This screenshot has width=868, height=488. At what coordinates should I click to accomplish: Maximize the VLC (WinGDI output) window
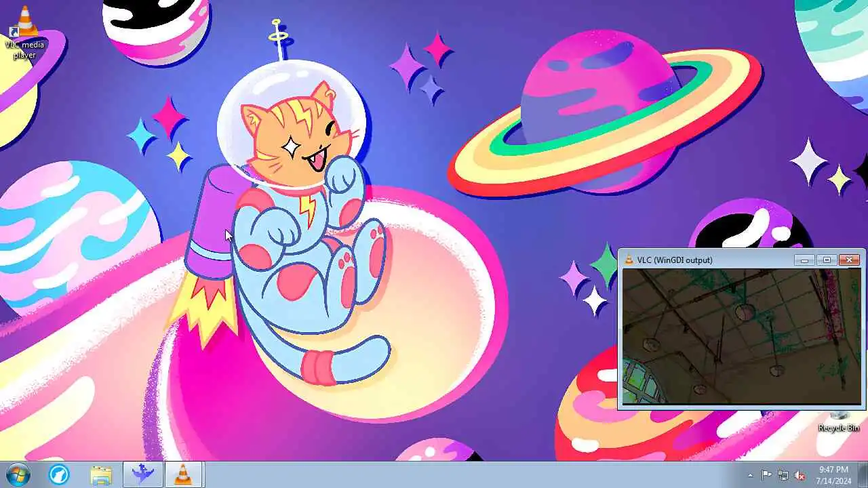[826, 260]
